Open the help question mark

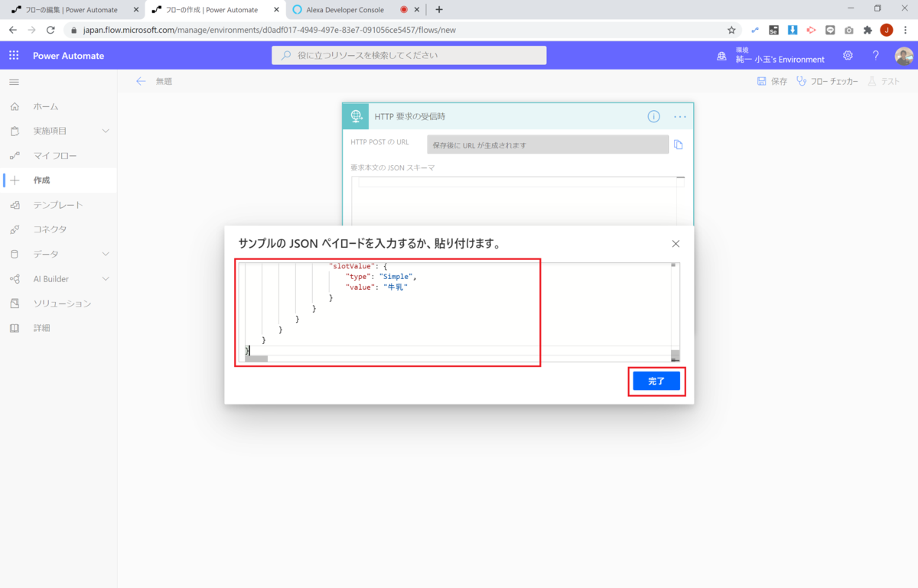(876, 56)
